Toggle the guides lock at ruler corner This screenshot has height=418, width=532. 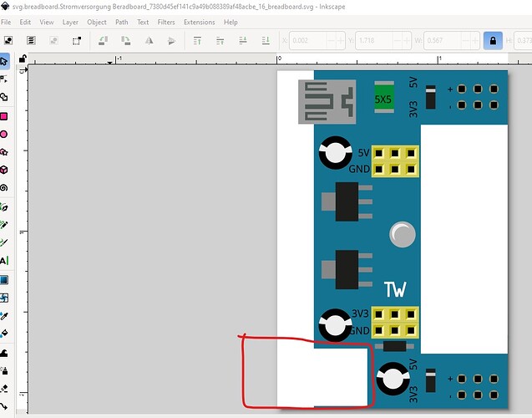click(23, 59)
